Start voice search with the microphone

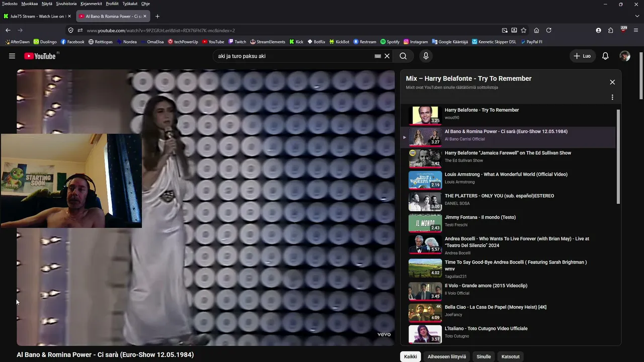pos(426,56)
